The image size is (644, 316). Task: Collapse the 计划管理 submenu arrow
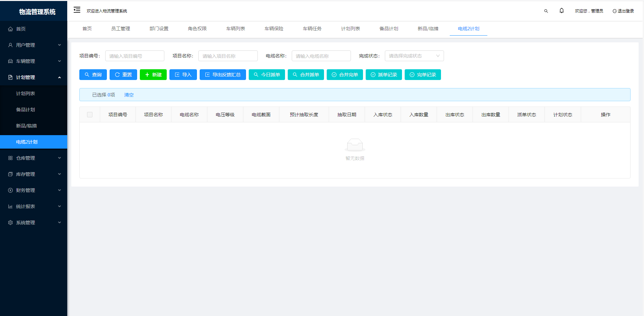[x=59, y=77]
